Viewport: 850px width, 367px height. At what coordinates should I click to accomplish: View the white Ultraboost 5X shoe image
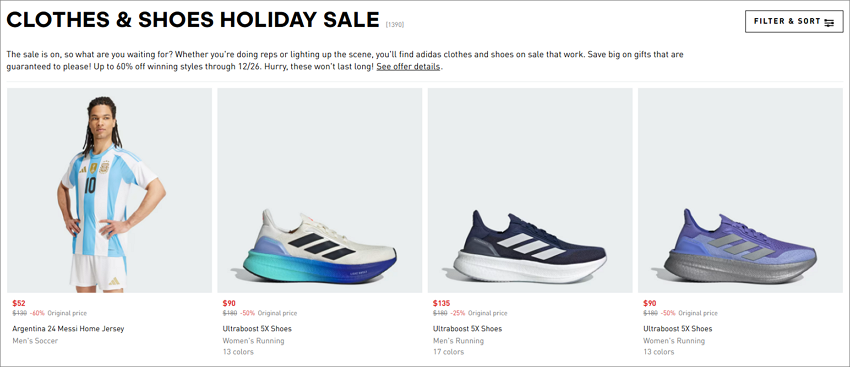point(320,190)
